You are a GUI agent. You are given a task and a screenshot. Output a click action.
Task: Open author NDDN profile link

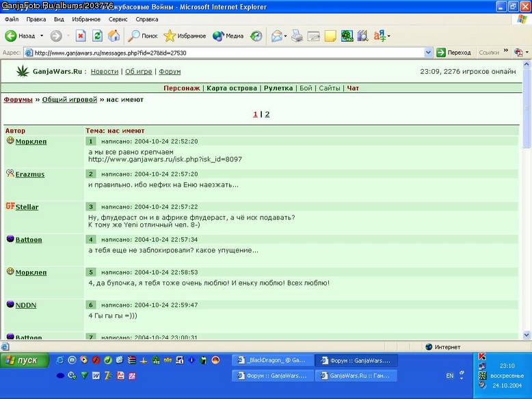[26, 305]
